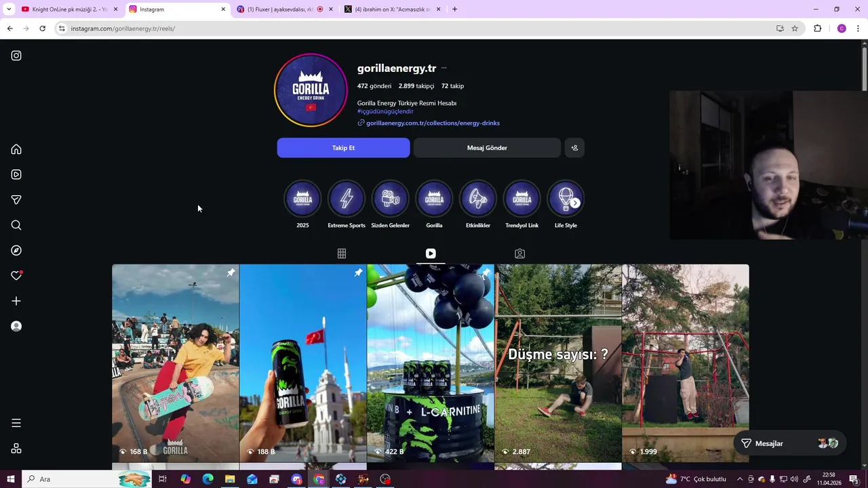This screenshot has width=868, height=488.
Task: Switch to the posts grid tab
Action: 342,253
